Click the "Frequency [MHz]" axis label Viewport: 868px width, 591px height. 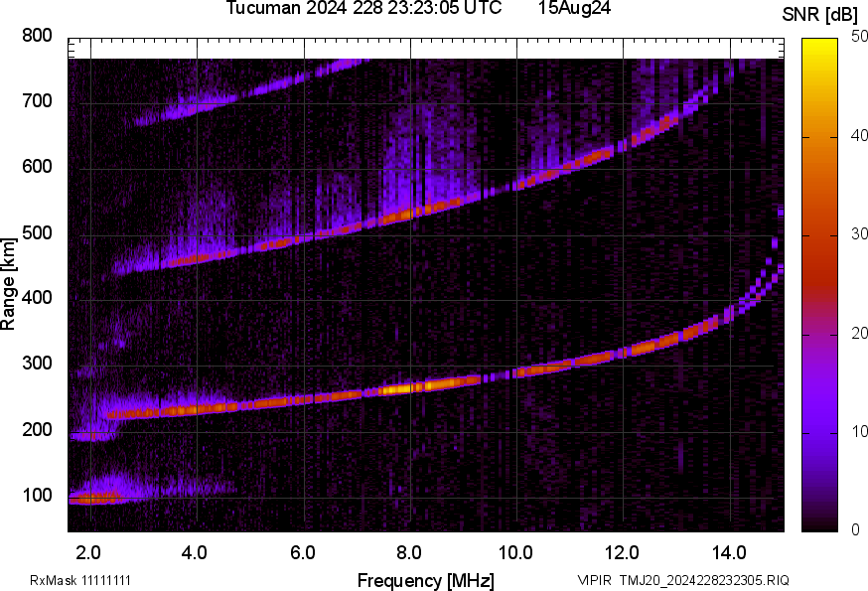(426, 581)
